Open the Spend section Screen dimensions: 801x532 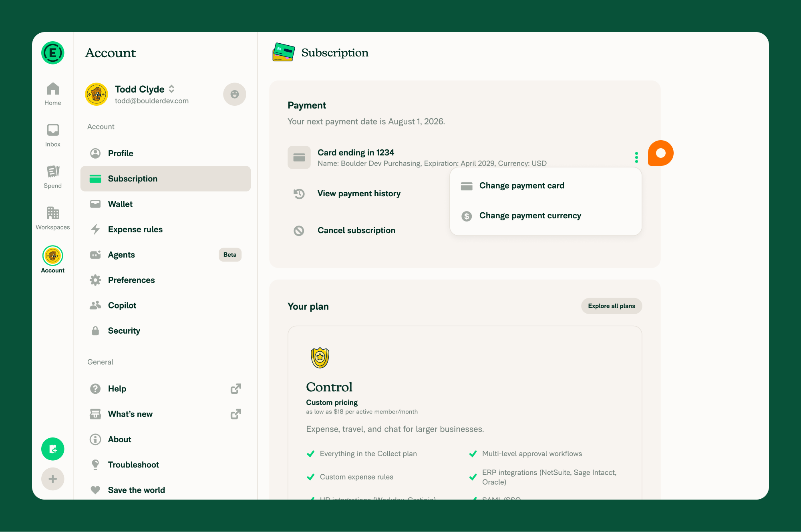coord(53,177)
